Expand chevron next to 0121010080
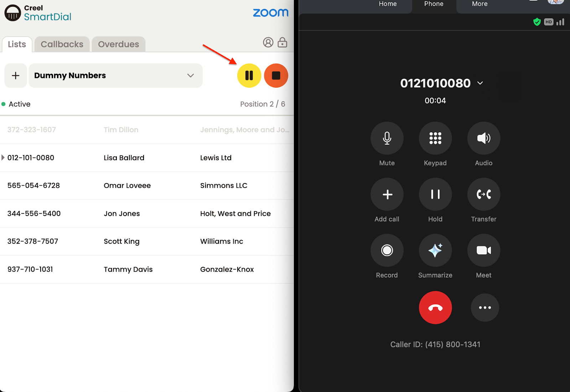Image resolution: width=570 pixels, height=392 pixels. (480, 83)
